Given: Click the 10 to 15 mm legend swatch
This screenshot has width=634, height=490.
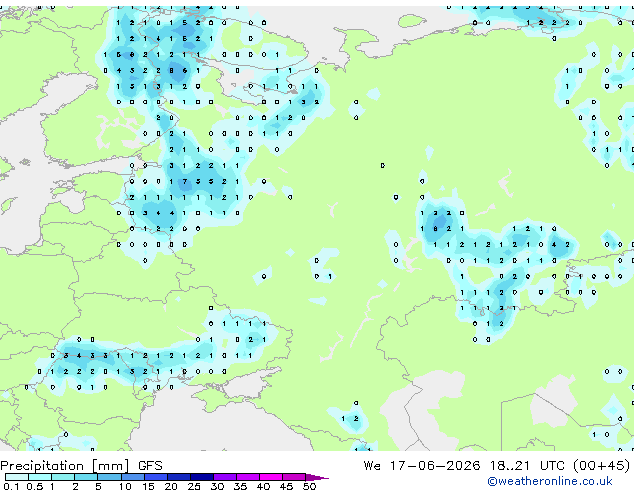Looking at the screenshot, I should [x=132, y=477].
